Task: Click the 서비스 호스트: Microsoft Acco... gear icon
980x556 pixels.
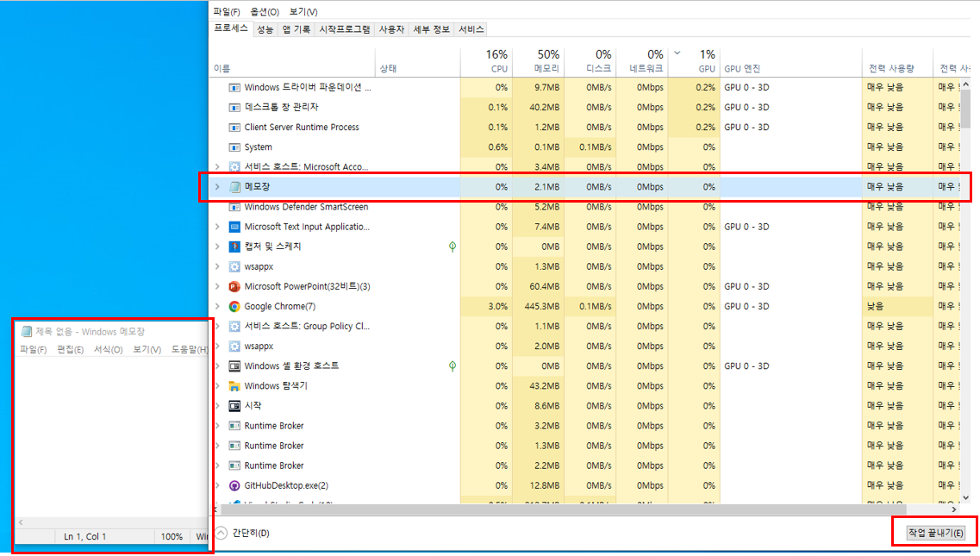Action: pos(234,167)
